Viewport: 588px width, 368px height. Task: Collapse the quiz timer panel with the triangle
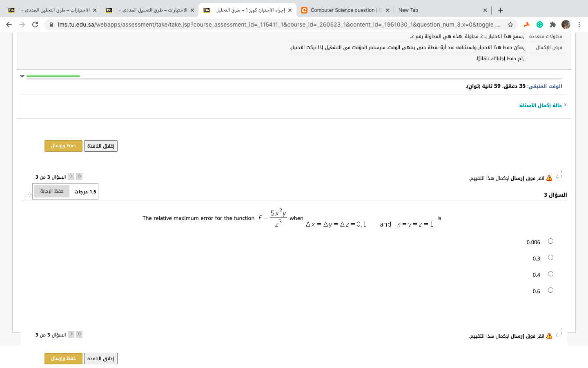pos(22,76)
